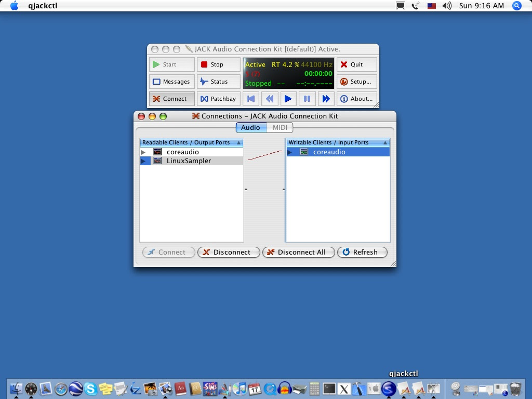532x399 pixels.
Task: Expand the coreaudio input client
Action: point(290,152)
